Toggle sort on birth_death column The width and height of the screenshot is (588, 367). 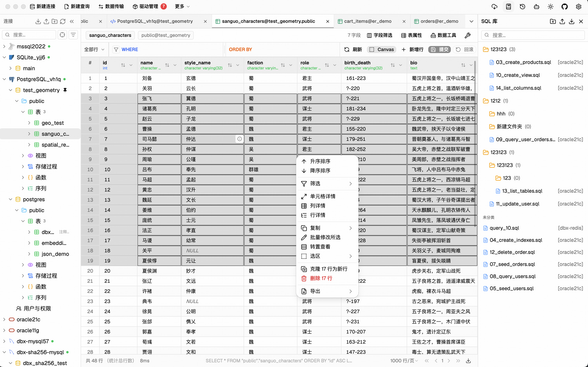393,65
